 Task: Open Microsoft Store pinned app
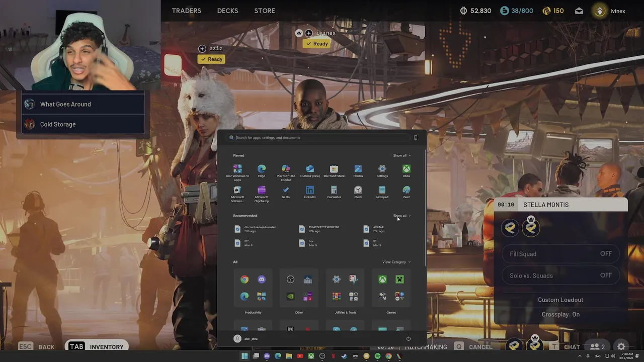[x=334, y=171]
